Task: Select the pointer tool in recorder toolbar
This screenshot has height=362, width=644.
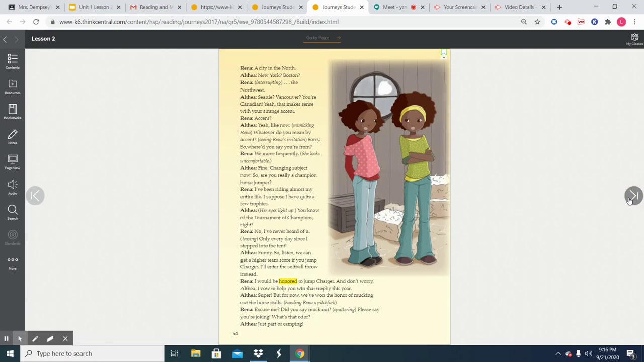Action: pyautogui.click(x=20, y=339)
